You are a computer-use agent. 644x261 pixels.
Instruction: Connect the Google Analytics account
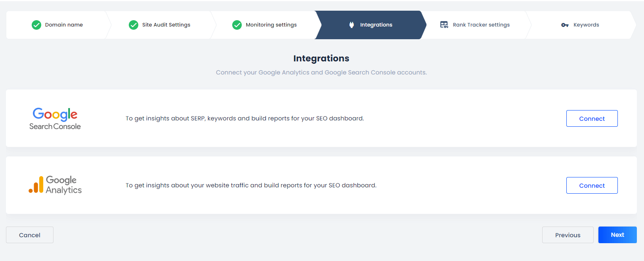point(592,185)
